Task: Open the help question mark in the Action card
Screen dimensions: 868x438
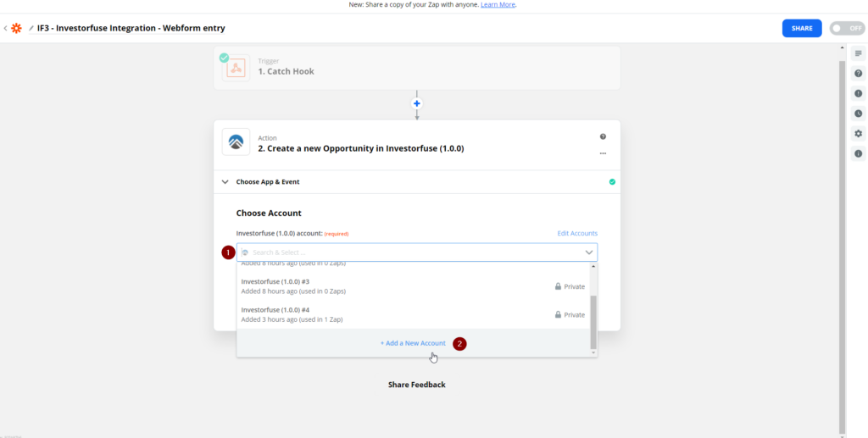Action: (x=603, y=136)
